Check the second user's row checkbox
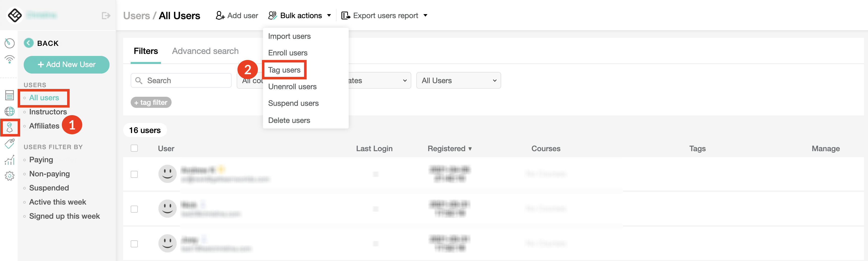The image size is (868, 261). point(134,209)
